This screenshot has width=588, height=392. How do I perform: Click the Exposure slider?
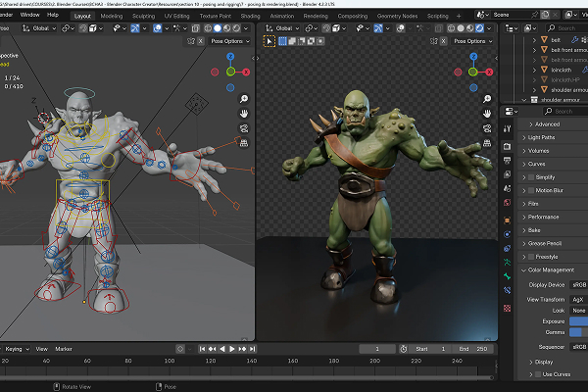[x=578, y=321]
